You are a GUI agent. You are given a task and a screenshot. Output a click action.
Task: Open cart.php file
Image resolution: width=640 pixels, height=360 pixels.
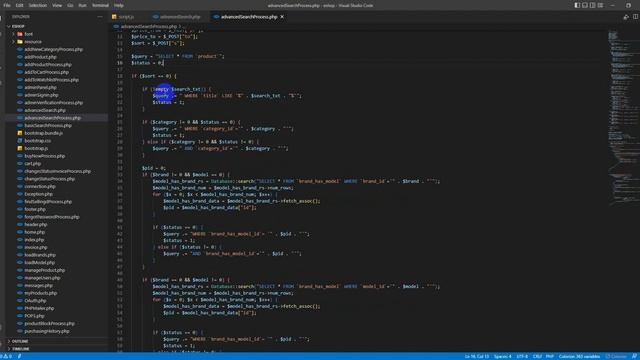click(x=33, y=164)
